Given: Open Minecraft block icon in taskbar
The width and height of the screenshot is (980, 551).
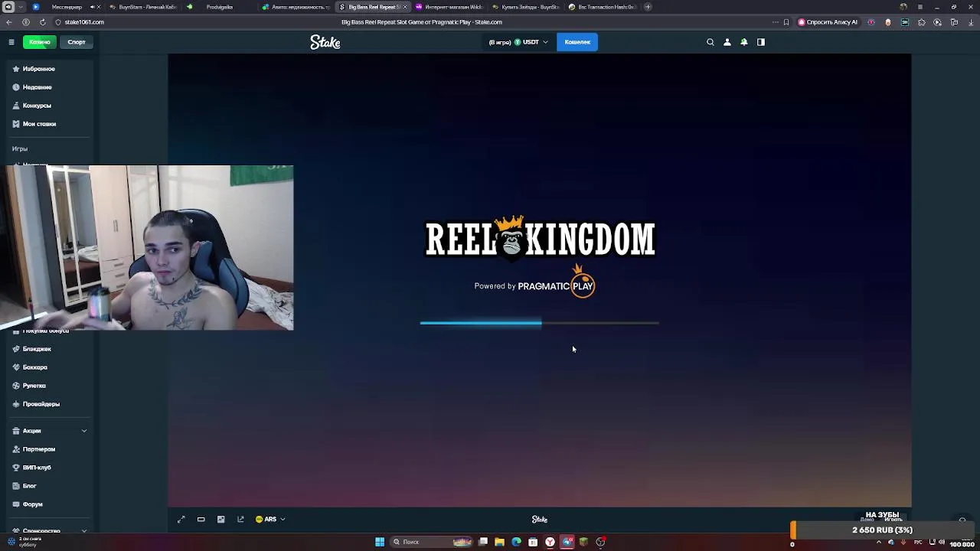Looking at the screenshot, I should [583, 542].
